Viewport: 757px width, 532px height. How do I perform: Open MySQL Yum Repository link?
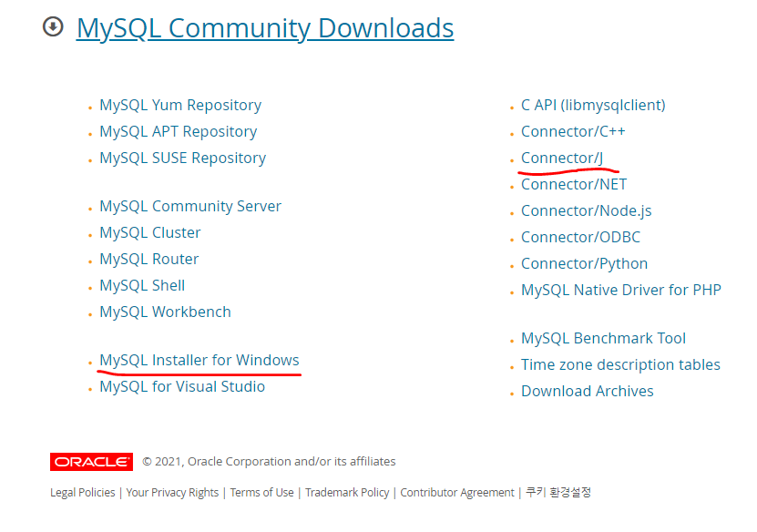click(x=180, y=106)
